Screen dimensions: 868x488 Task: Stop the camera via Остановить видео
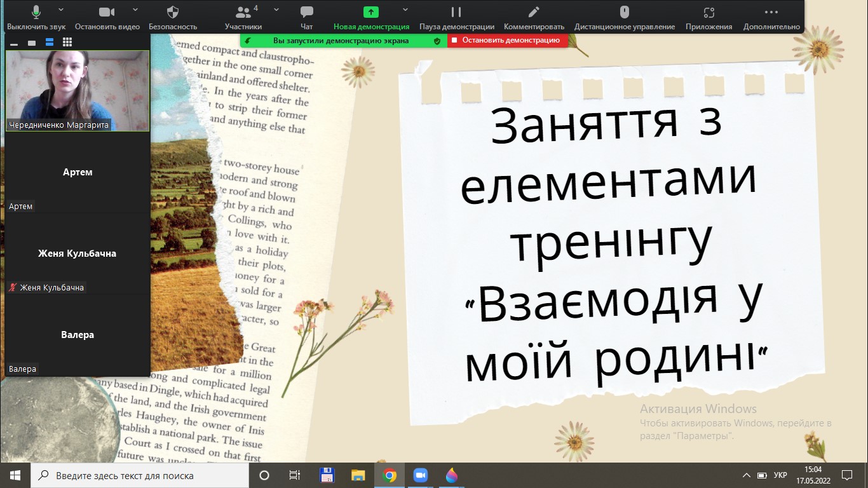(107, 17)
